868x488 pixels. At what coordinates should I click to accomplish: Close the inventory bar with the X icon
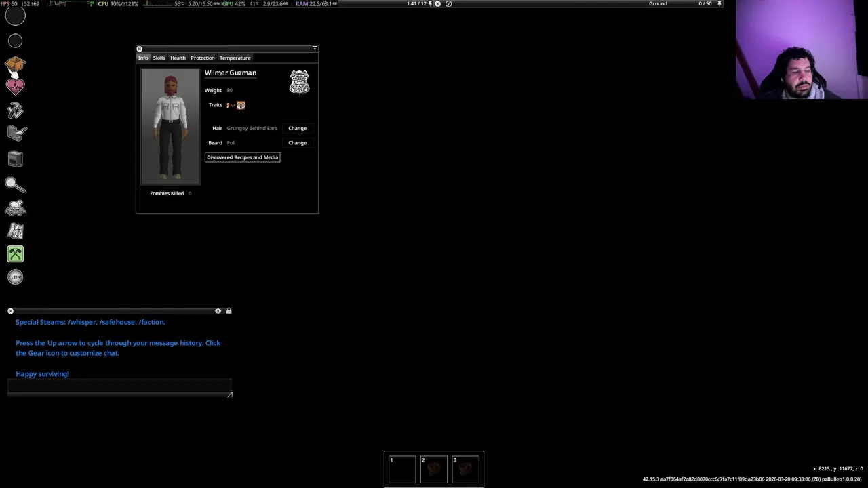(437, 3)
